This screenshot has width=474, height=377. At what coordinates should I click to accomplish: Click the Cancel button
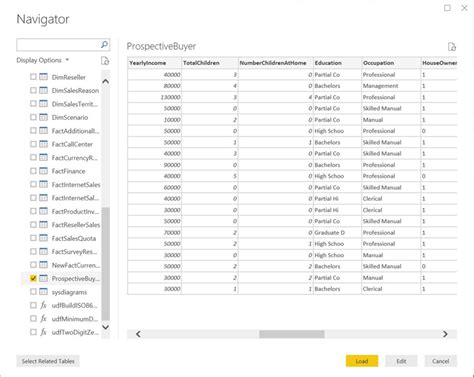click(x=440, y=361)
